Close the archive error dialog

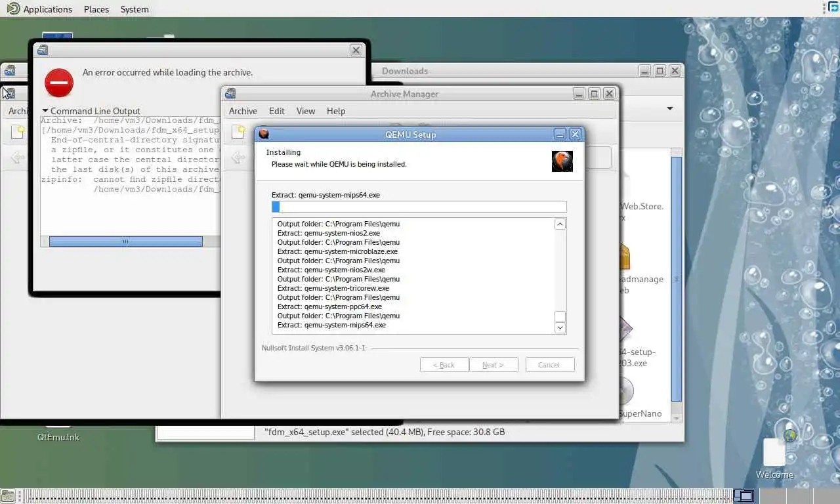[356, 50]
